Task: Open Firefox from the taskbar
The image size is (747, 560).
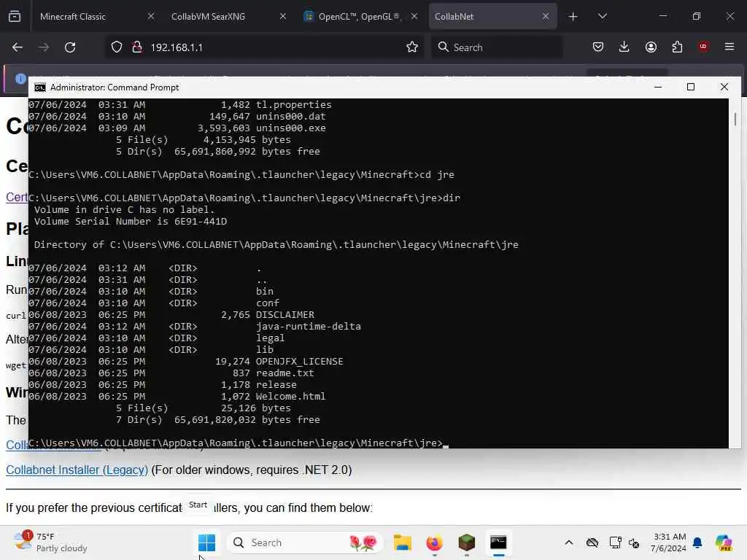Action: [435, 542]
